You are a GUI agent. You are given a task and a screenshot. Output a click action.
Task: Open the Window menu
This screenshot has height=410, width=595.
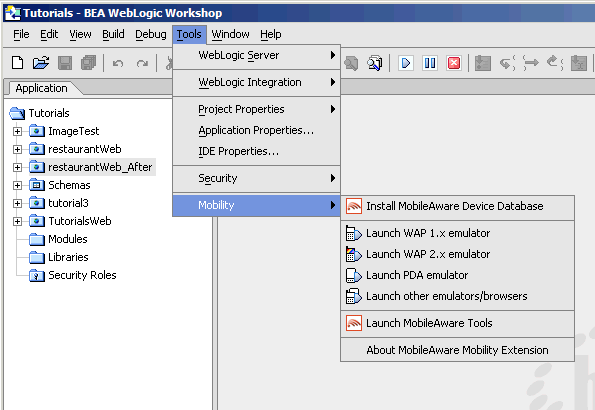(x=230, y=35)
